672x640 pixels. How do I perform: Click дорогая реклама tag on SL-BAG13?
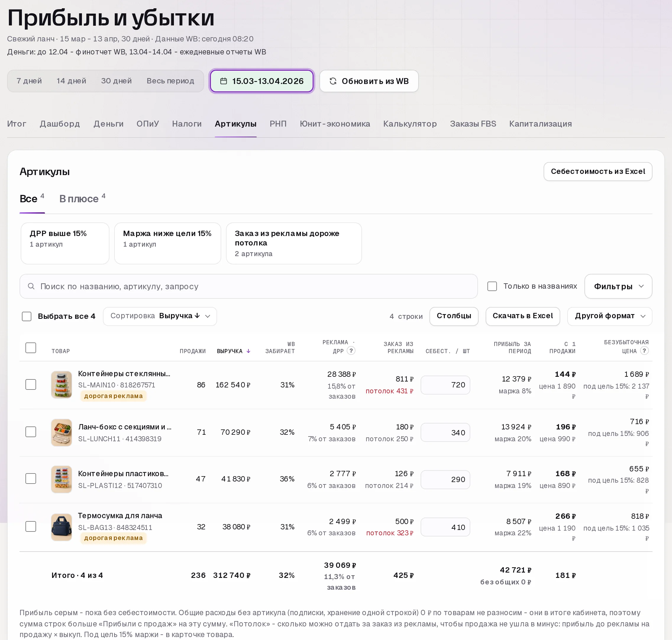coord(113,538)
